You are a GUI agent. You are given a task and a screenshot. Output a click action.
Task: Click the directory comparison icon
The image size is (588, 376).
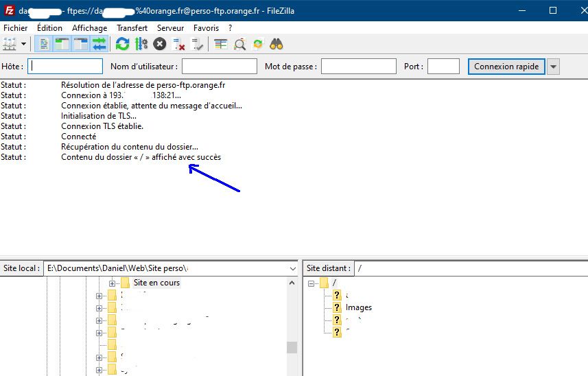239,44
